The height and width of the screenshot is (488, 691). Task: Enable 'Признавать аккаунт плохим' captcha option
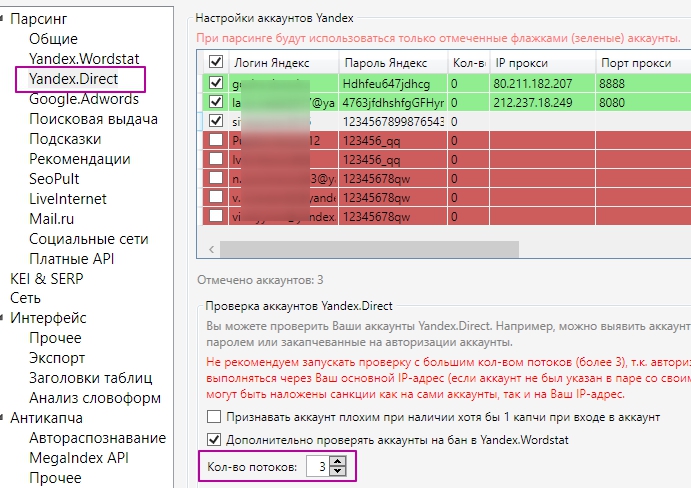pyautogui.click(x=213, y=416)
